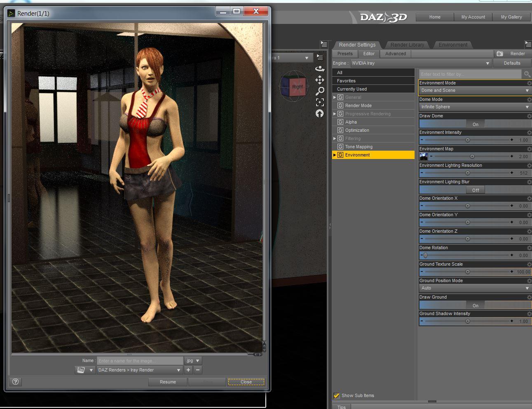This screenshot has width=532, height=409.
Task: Open Environment Mode property gear settings
Action: 529,83
